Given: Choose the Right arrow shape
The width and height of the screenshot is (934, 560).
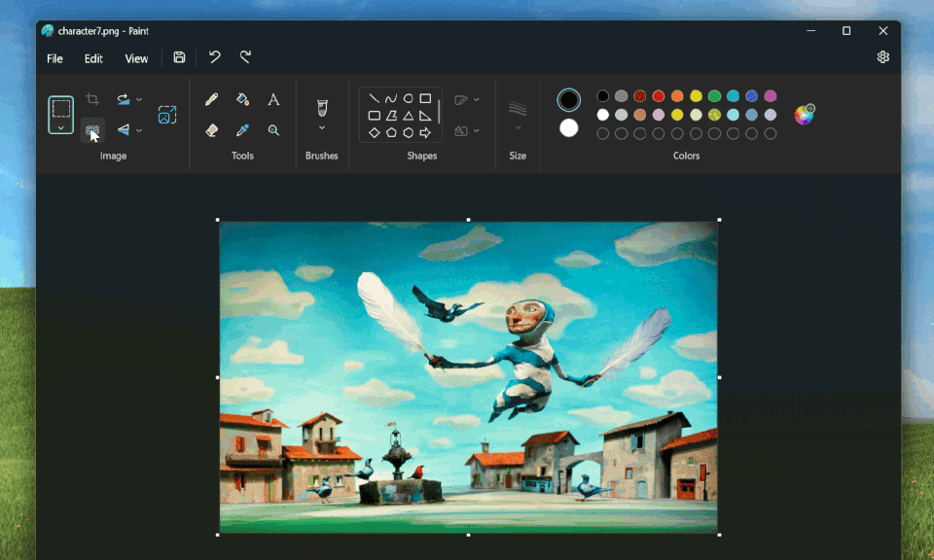Looking at the screenshot, I should pos(425,133).
